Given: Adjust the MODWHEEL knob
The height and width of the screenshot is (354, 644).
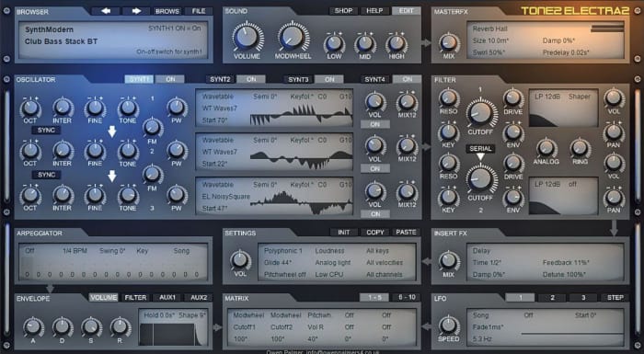Looking at the screenshot, I should click(x=293, y=37).
